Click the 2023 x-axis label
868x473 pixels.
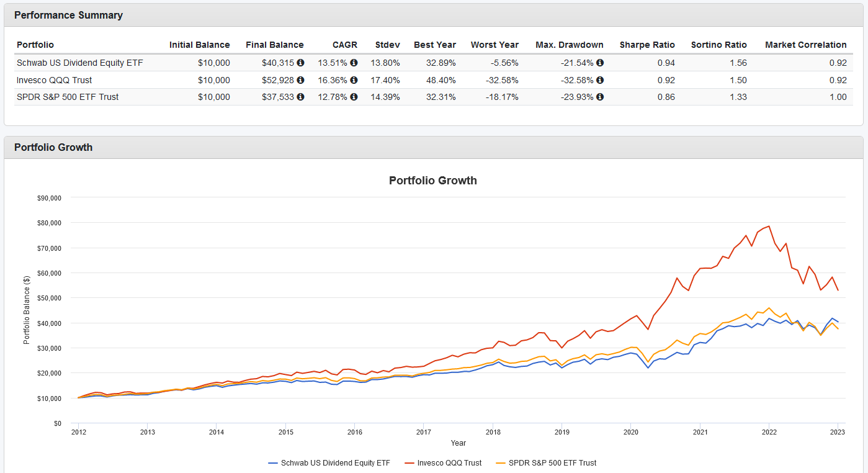(838, 433)
